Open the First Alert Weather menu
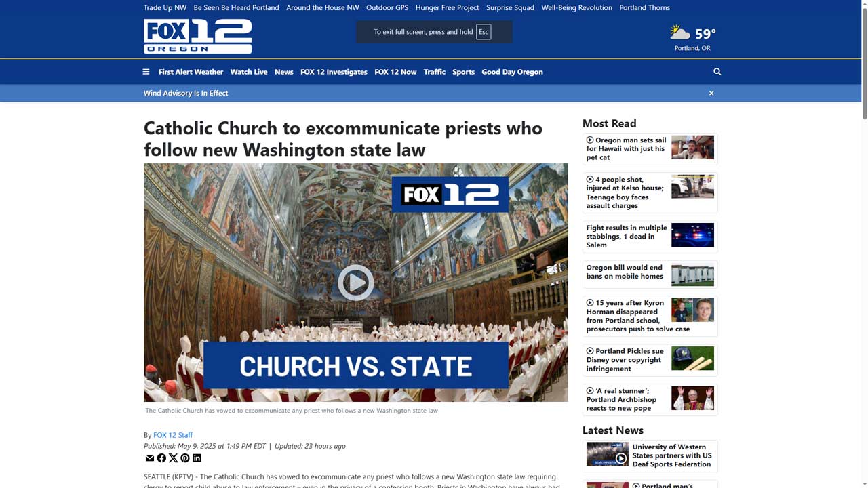 click(x=191, y=72)
